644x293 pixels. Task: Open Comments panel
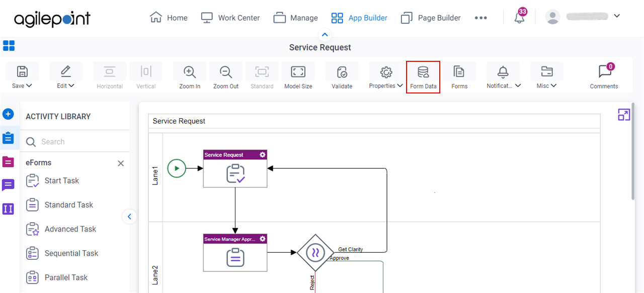click(x=604, y=76)
